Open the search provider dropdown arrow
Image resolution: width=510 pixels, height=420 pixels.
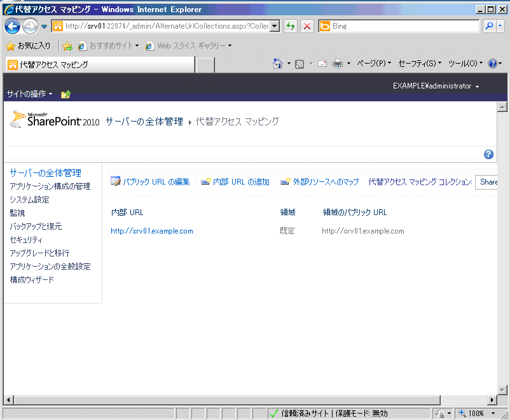500,26
